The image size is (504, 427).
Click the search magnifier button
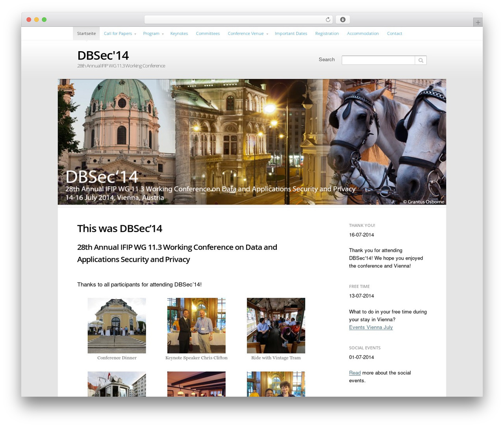pyautogui.click(x=421, y=60)
